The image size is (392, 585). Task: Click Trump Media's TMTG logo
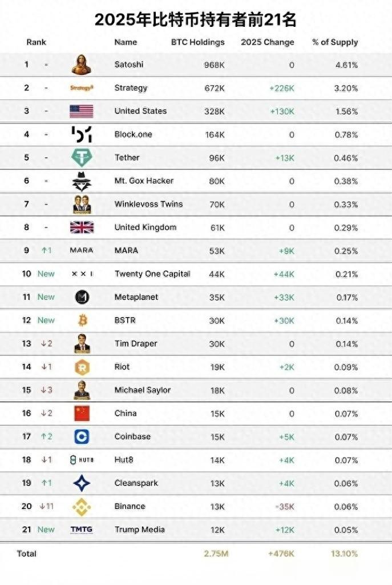pyautogui.click(x=81, y=530)
